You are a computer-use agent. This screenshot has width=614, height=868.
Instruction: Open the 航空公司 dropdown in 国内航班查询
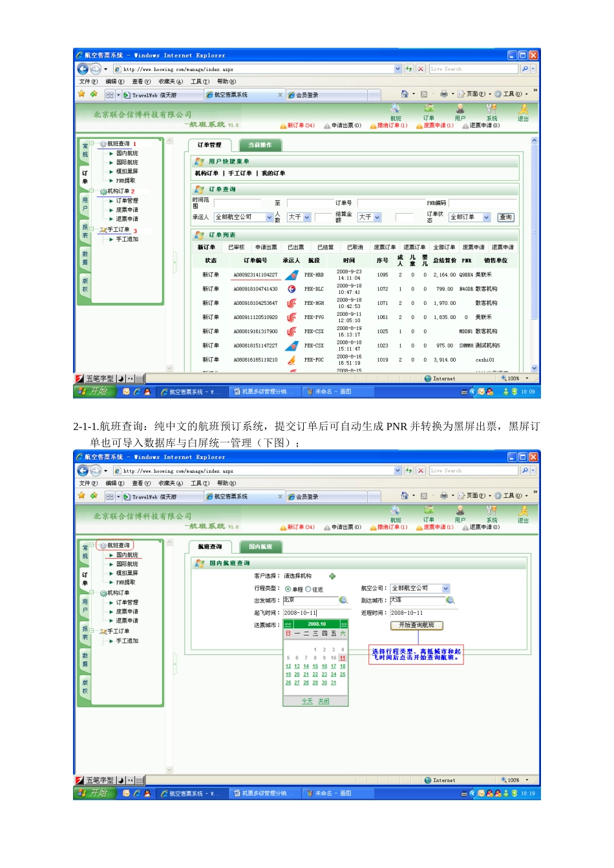(x=446, y=588)
